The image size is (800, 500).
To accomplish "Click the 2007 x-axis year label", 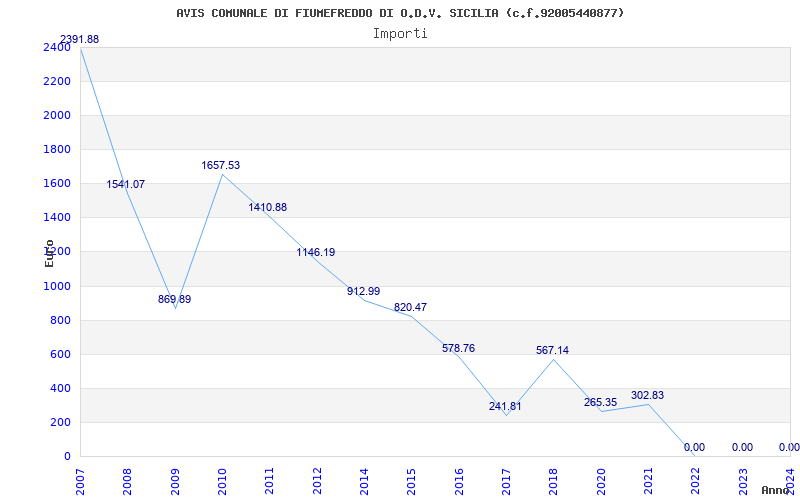I will [80, 481].
